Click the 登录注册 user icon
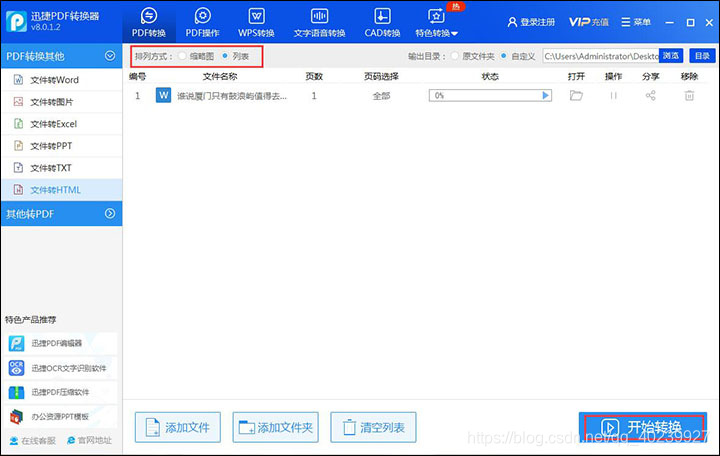The image size is (720, 456). (x=512, y=22)
